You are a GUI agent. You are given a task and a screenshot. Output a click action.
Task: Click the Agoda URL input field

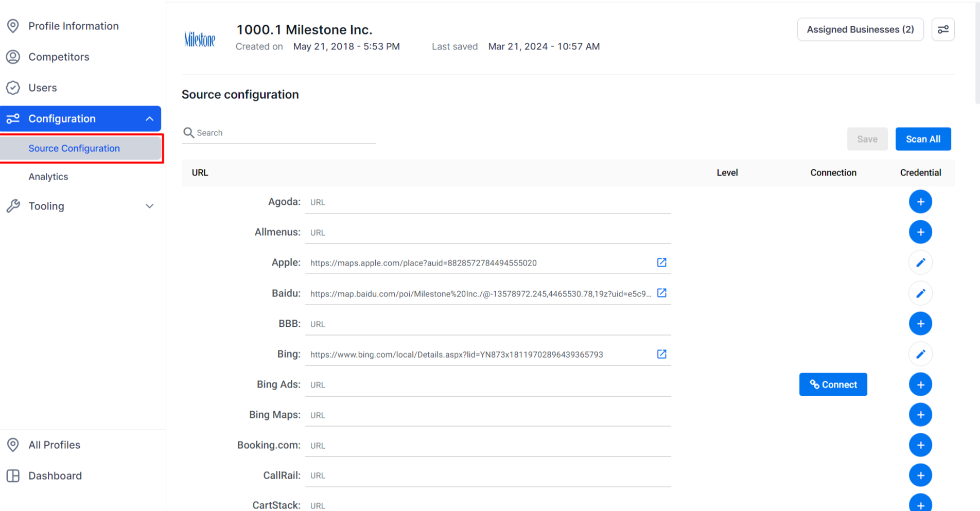(488, 202)
